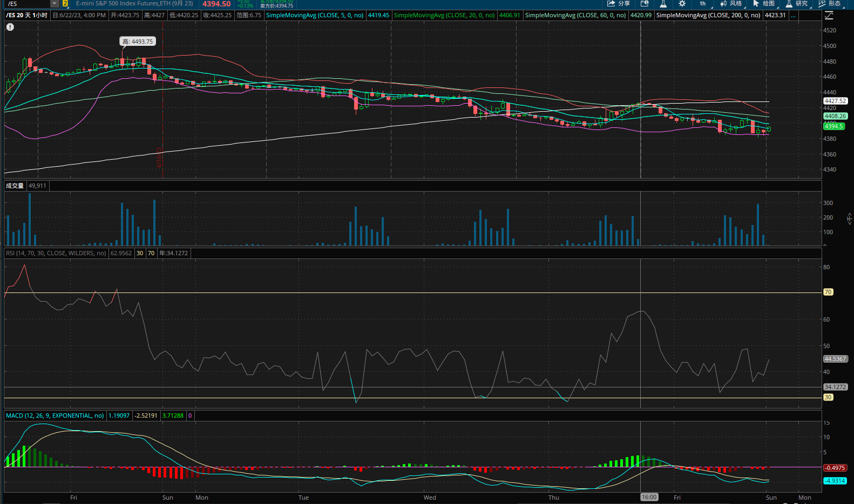The height and width of the screenshot is (504, 854).
Task: Click the chart alert exclamation icon
Action: pos(10,27)
